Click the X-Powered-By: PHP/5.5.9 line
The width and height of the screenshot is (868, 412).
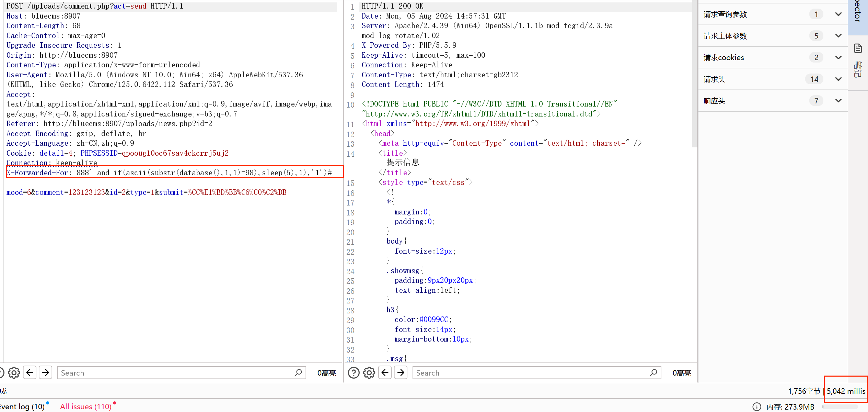point(409,45)
